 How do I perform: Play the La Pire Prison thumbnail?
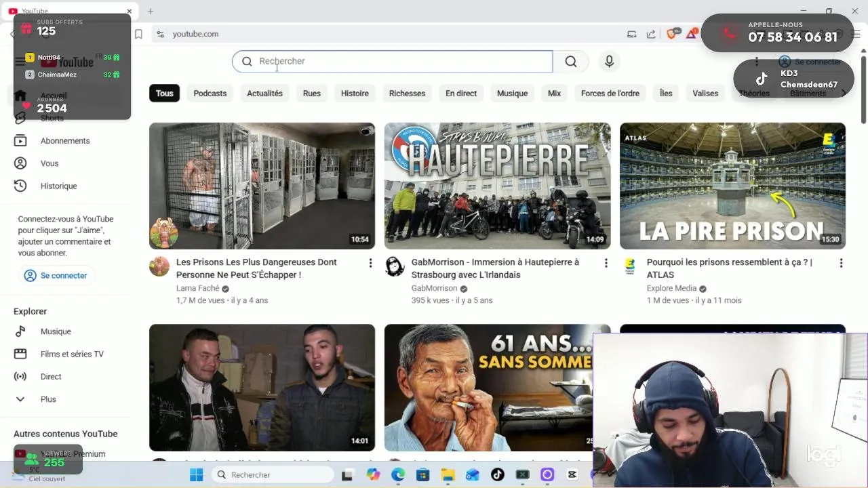tap(732, 186)
